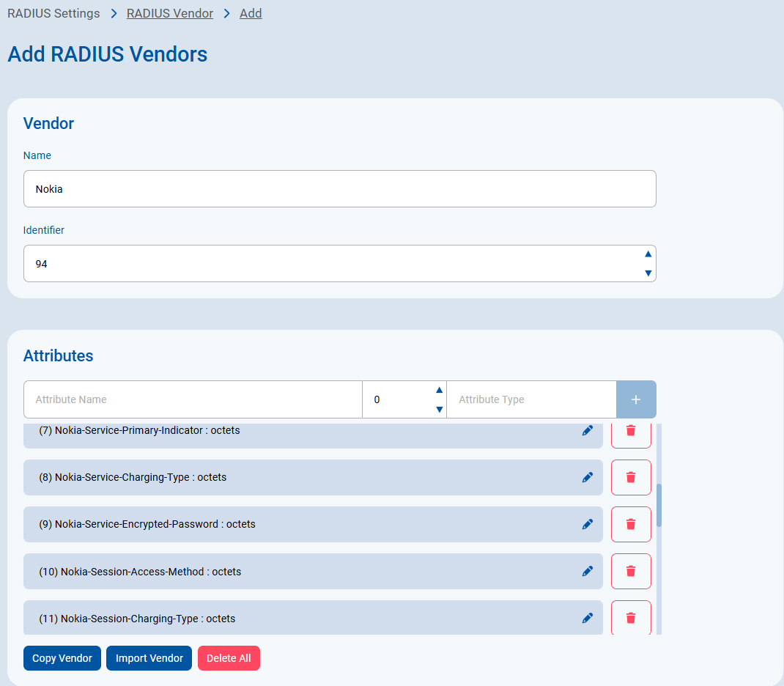Image resolution: width=784 pixels, height=686 pixels.
Task: Click the Import Vendor button
Action: pyautogui.click(x=149, y=658)
